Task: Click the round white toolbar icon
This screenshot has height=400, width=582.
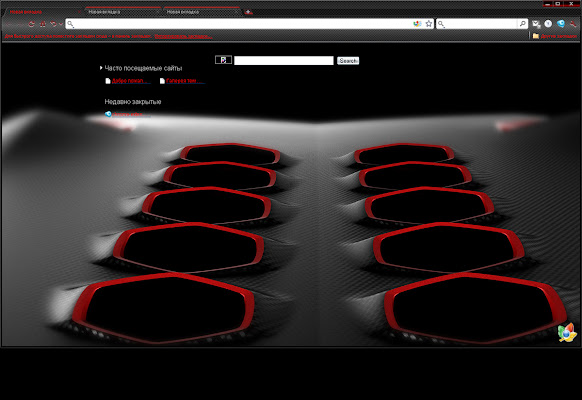Action: click(x=548, y=24)
